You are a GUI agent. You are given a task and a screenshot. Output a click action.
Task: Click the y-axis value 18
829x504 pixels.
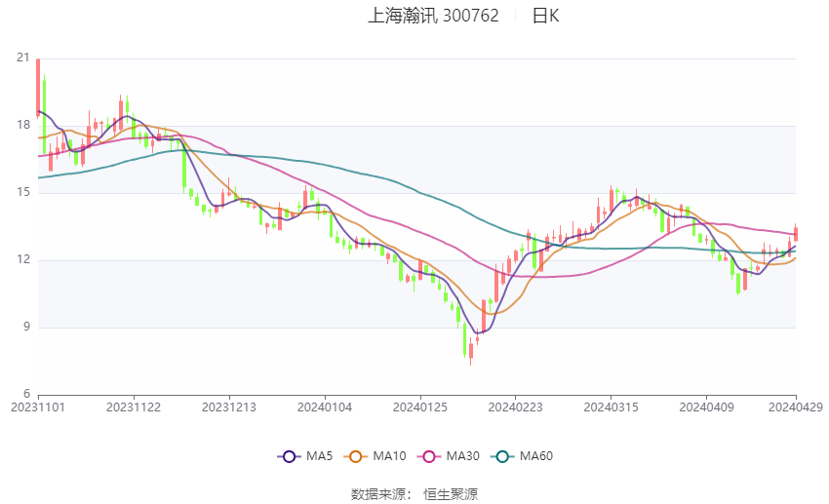pos(23,125)
